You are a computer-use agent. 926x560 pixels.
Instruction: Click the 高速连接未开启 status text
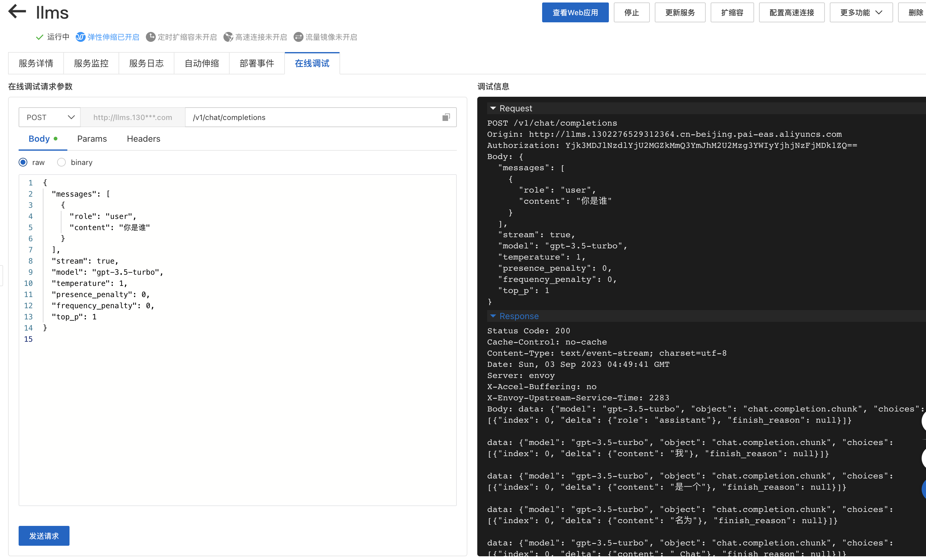[261, 37]
